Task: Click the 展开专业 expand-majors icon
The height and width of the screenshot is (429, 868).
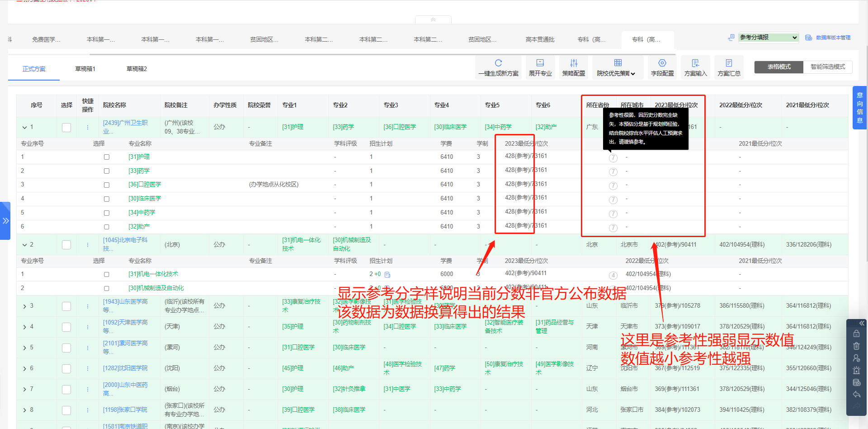Action: tap(540, 63)
